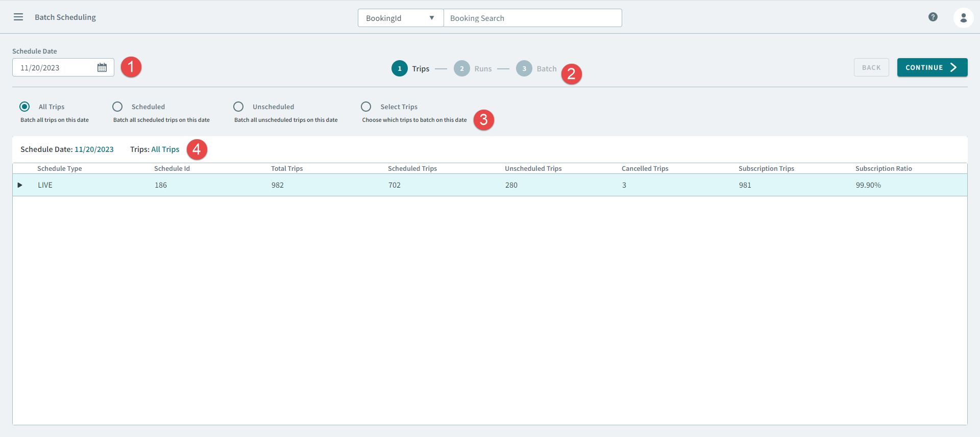Open the hamburger navigation menu
Image resolution: width=980 pixels, height=437 pixels.
click(18, 17)
